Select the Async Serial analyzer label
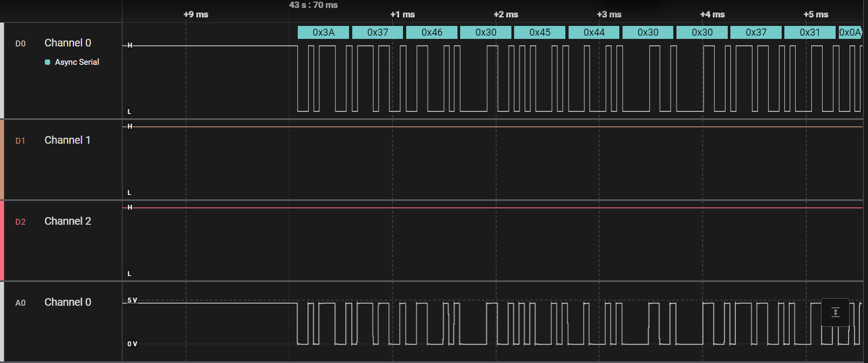The height and width of the screenshot is (363, 868). point(77,62)
